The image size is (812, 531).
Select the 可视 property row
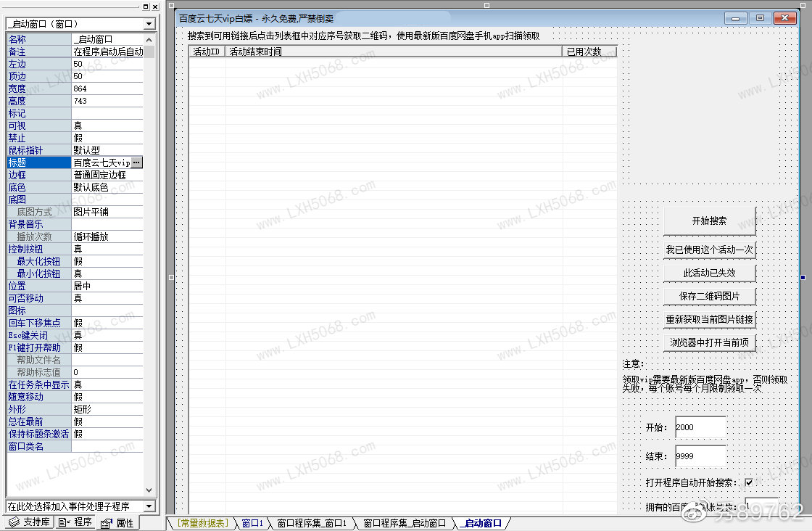(x=75, y=126)
